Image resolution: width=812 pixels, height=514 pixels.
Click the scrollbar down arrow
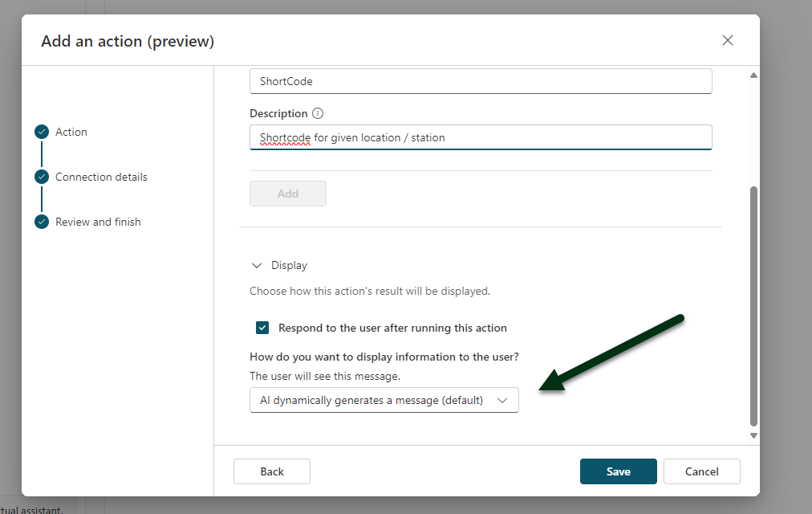(x=753, y=435)
